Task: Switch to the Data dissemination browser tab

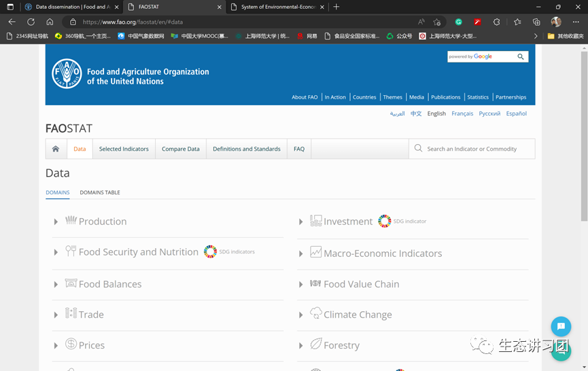Action: pos(71,7)
